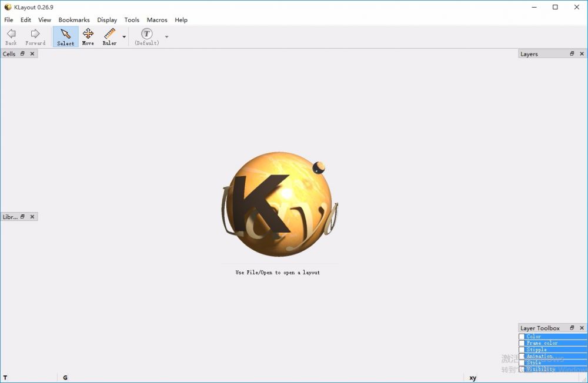Screen dimensions: 588x383
Task: Open the View menu
Action: point(45,20)
